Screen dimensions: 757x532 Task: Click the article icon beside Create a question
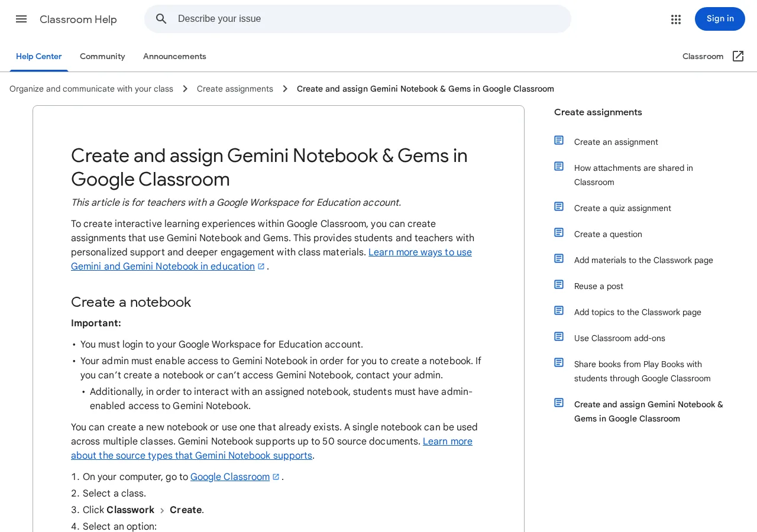tap(559, 232)
